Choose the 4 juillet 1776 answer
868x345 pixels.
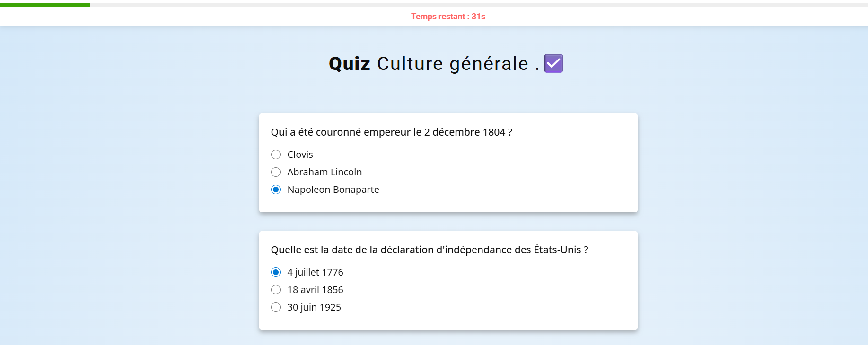point(276,272)
